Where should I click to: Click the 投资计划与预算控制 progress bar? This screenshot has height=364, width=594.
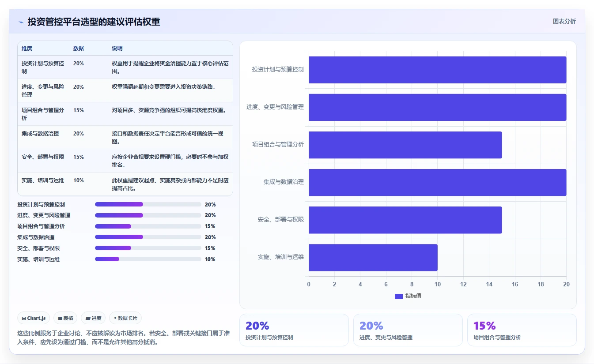pos(148,204)
